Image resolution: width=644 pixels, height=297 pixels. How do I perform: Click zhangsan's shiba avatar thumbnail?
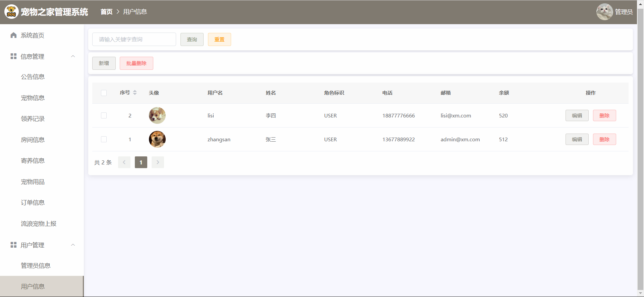(x=157, y=139)
